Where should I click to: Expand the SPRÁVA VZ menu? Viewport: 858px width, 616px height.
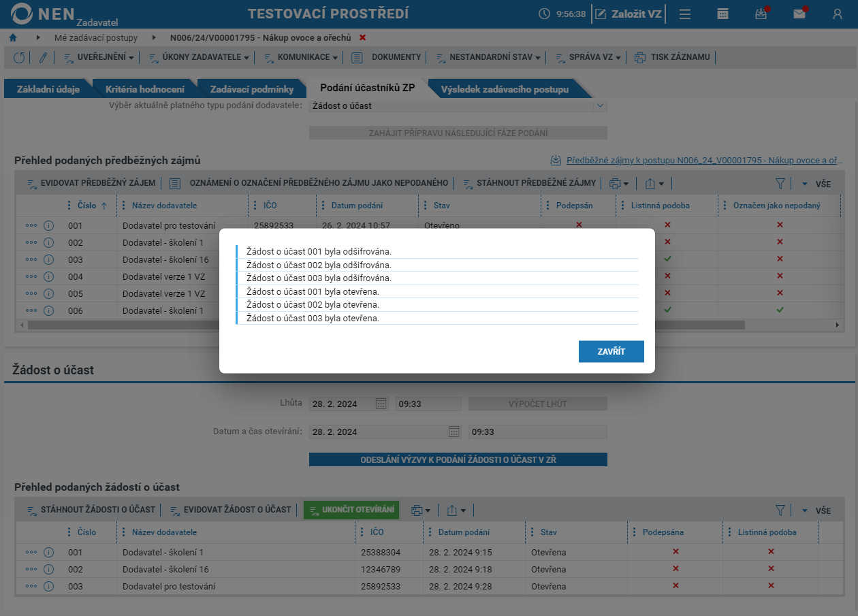[588, 57]
